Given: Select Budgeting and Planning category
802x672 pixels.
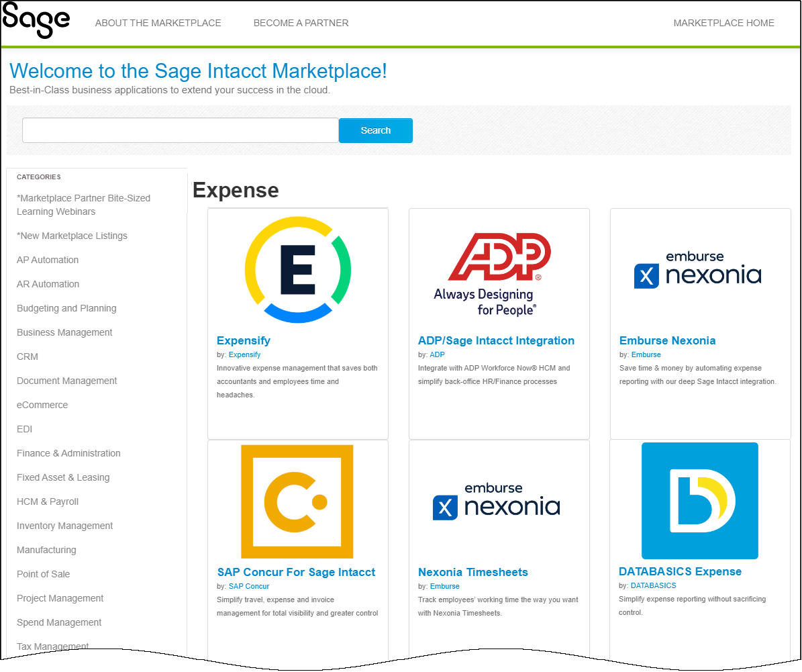Looking at the screenshot, I should [66, 308].
